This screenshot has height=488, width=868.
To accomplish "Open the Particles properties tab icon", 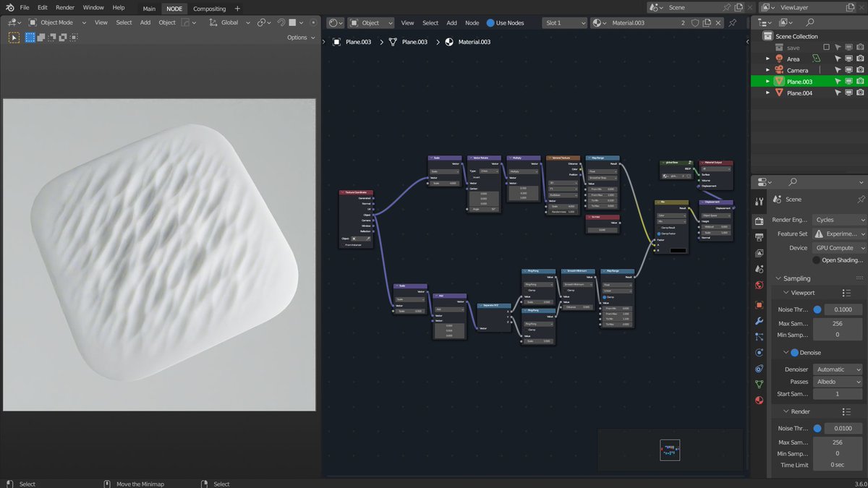I will (x=759, y=336).
